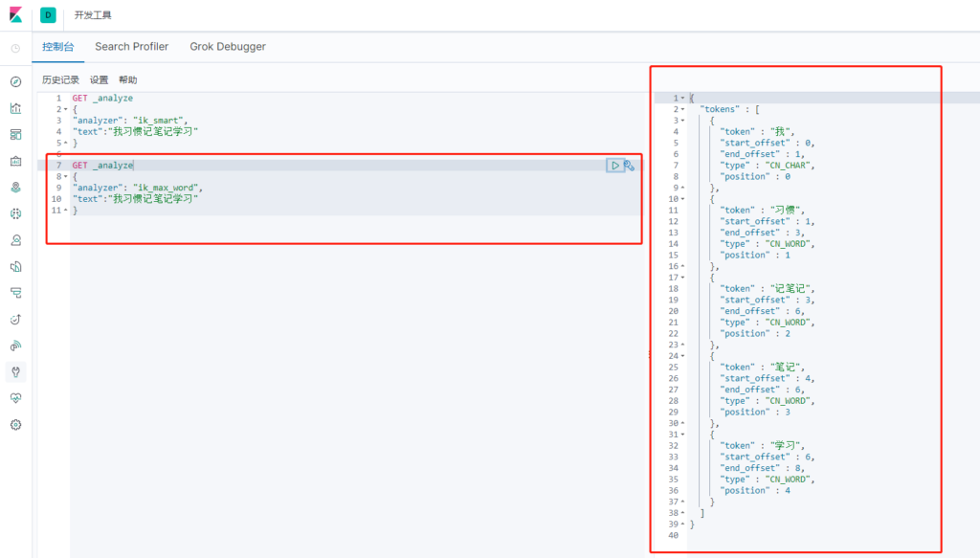Click the Dev Tools icon in sidebar
This screenshot has width=980, height=558.
pyautogui.click(x=15, y=371)
